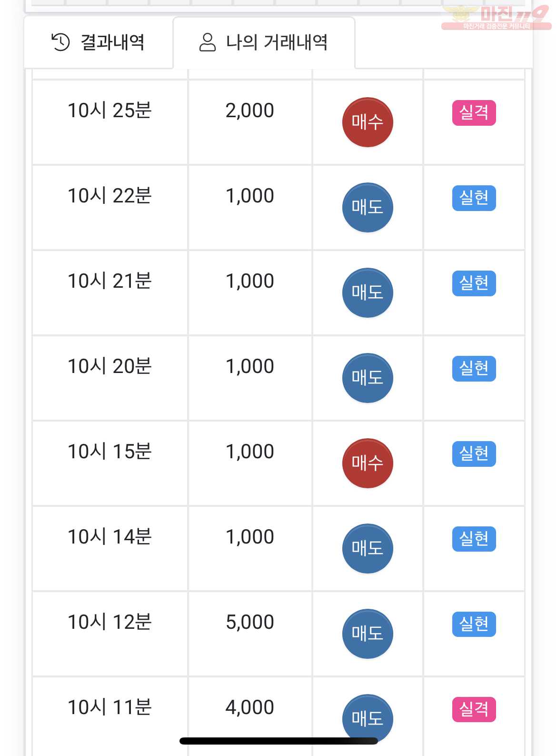
Task: Select the 10시 14분 time cell
Action: point(110,549)
